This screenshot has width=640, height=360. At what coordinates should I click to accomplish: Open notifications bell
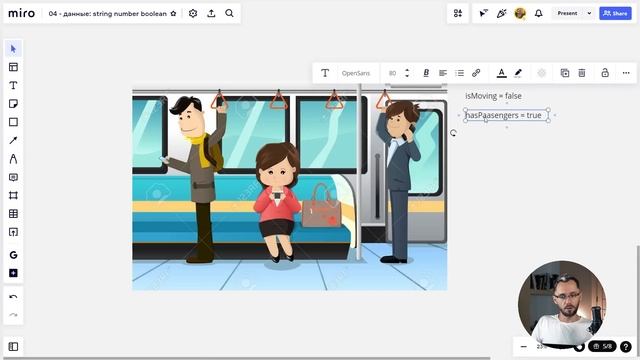(x=539, y=13)
